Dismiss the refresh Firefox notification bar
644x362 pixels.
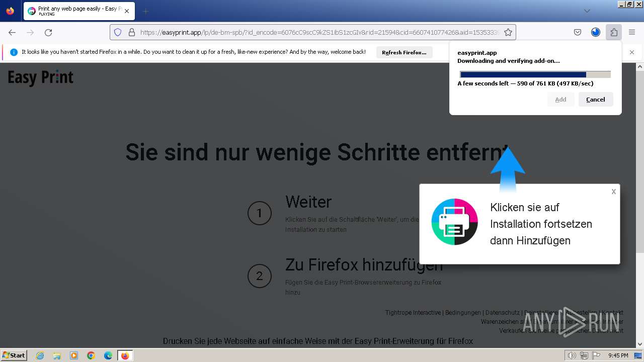(x=632, y=52)
